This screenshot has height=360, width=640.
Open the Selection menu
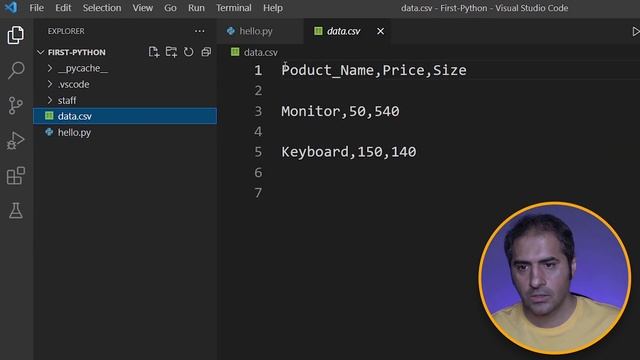click(102, 8)
